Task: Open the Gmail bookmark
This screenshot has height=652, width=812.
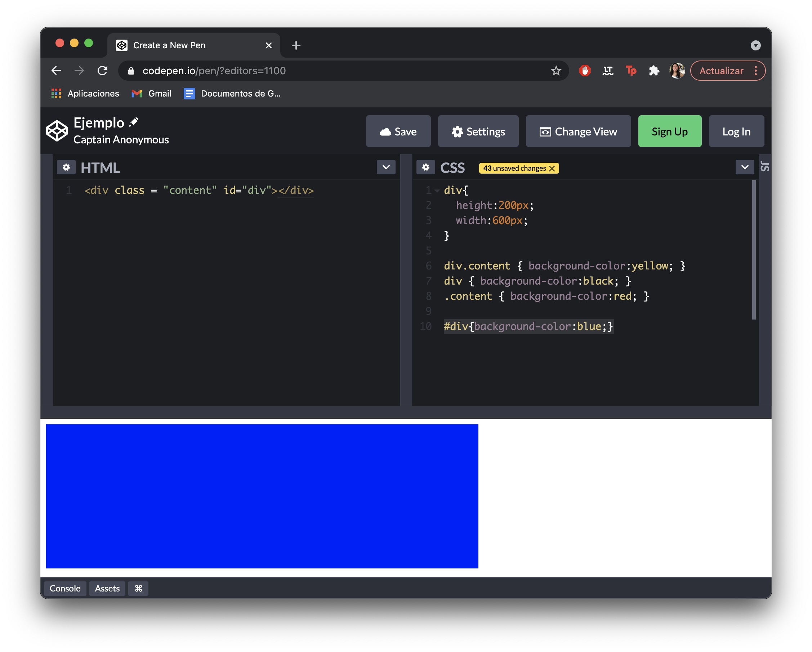Action: coord(151,93)
